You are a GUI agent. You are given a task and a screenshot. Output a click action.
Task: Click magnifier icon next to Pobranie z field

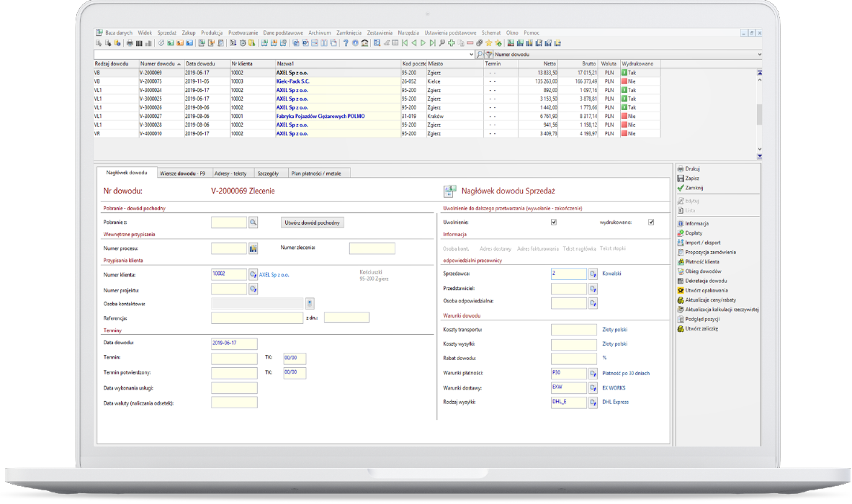[x=253, y=222]
